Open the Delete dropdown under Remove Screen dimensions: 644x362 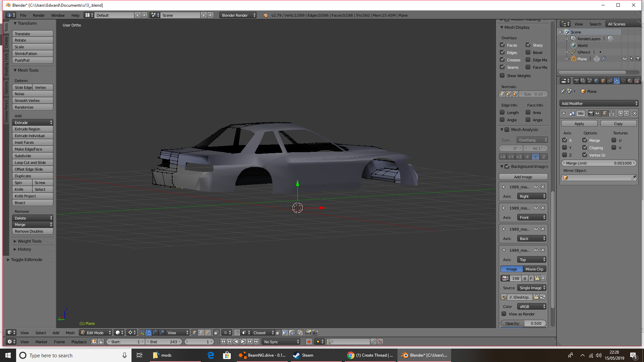click(33, 218)
